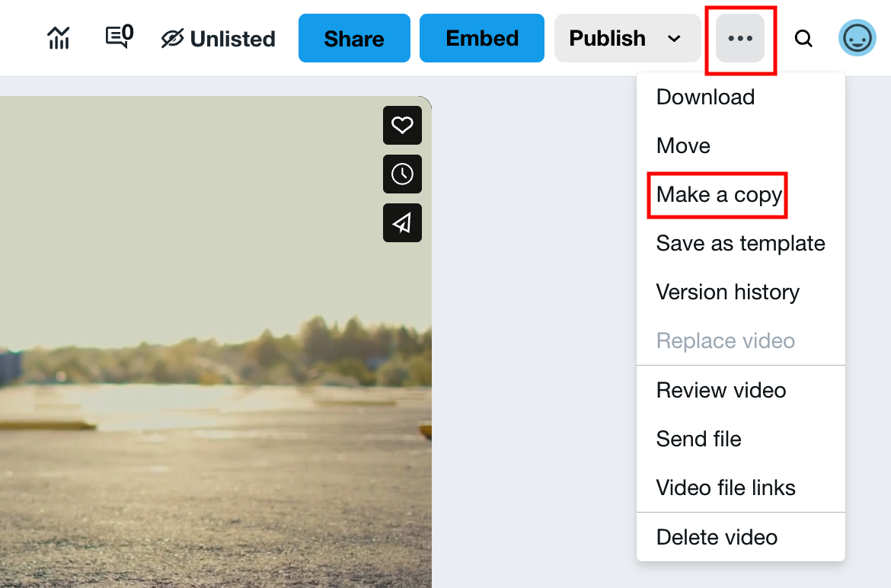Select Review video menu entry
Screen dimensions: 891x588
click(720, 390)
